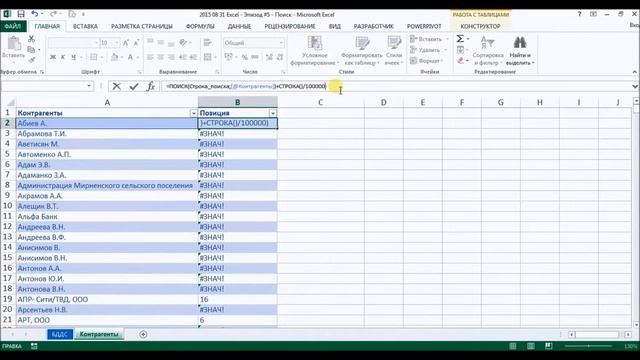The width and height of the screenshot is (640, 360).
Task: Open the font name combo box
Action: (73, 43)
